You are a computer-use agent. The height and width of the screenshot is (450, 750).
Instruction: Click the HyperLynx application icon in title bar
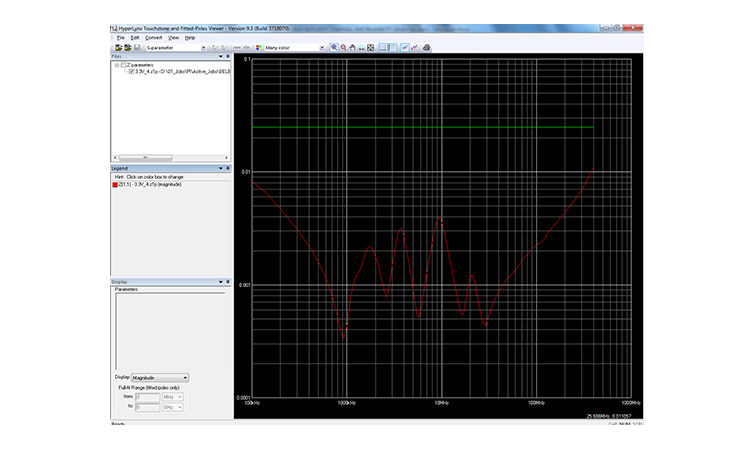tap(114, 29)
